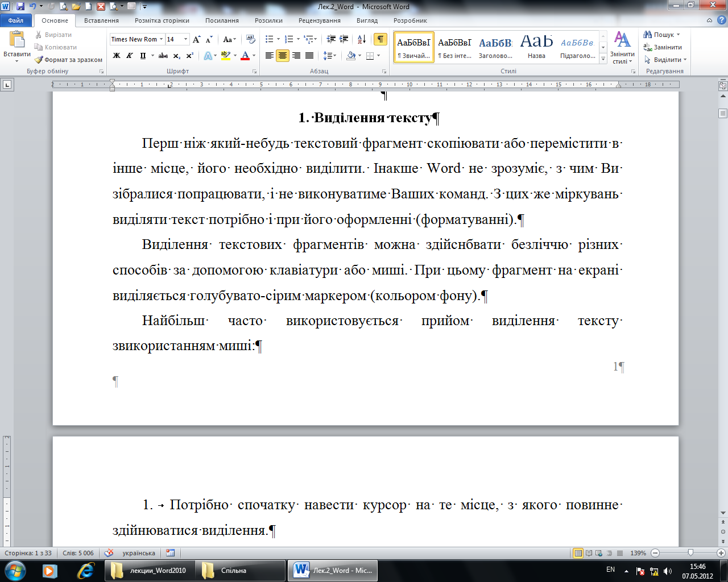Switch to Print Layout view in status bar

[x=578, y=553]
